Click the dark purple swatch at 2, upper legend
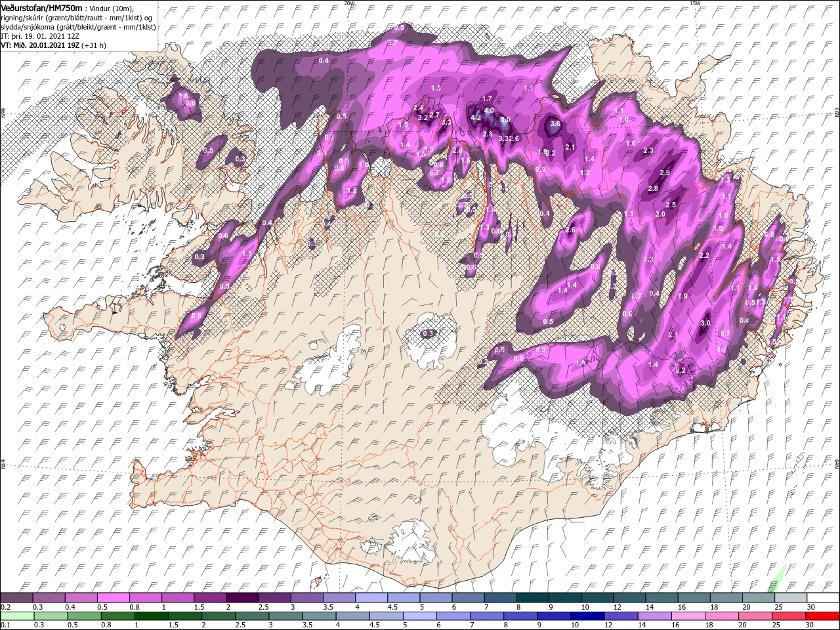The height and width of the screenshot is (630, 840). (241, 598)
